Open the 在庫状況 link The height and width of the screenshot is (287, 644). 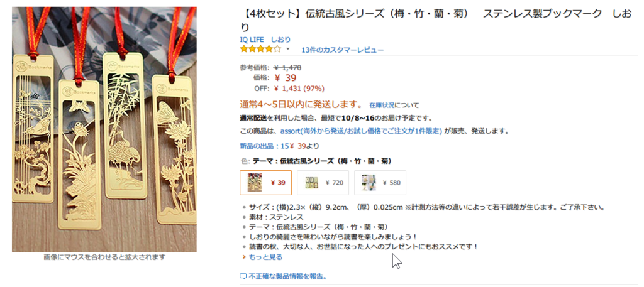382,105
